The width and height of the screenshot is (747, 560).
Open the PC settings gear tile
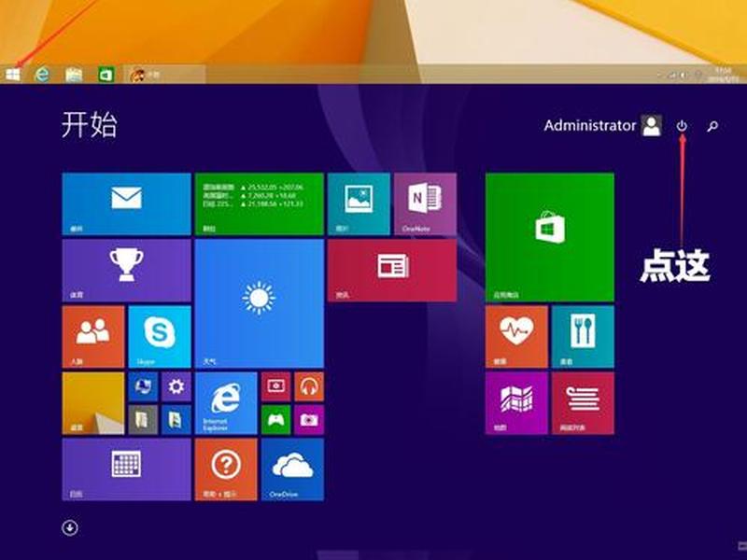[x=176, y=386]
